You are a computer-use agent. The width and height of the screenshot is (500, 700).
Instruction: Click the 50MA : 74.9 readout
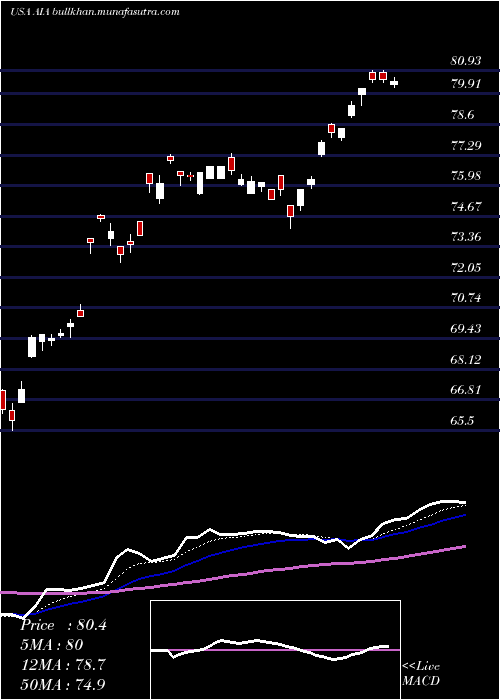click(x=62, y=684)
